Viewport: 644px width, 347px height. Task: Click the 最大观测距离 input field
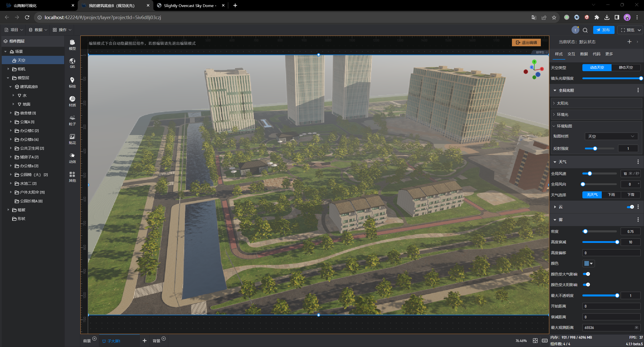(608, 328)
